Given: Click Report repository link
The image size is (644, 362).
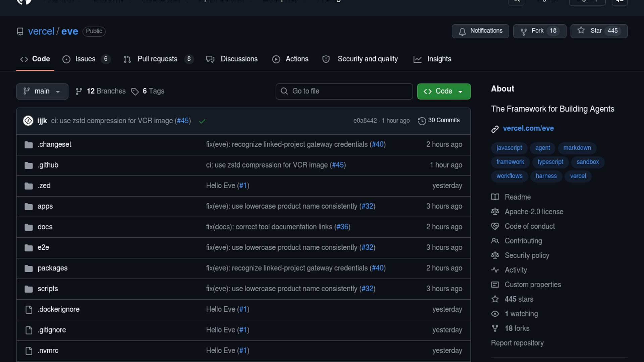Looking at the screenshot, I should click(x=517, y=343).
